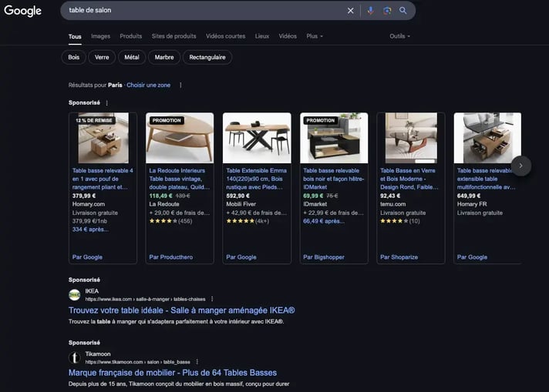Click the '592,90 €' Mobili Fiver price
Screen dimensions: 549x392
[237, 196]
